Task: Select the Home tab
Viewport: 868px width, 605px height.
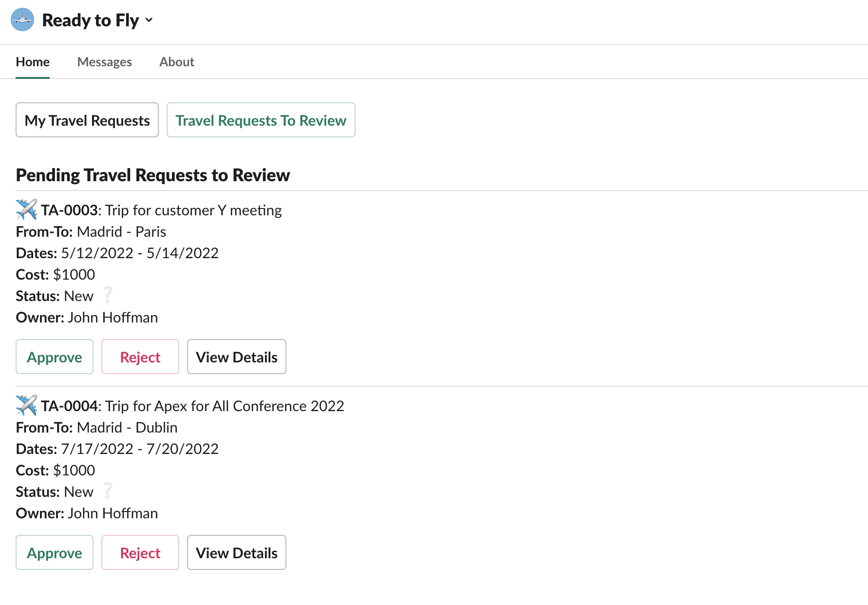Action: 32,61
